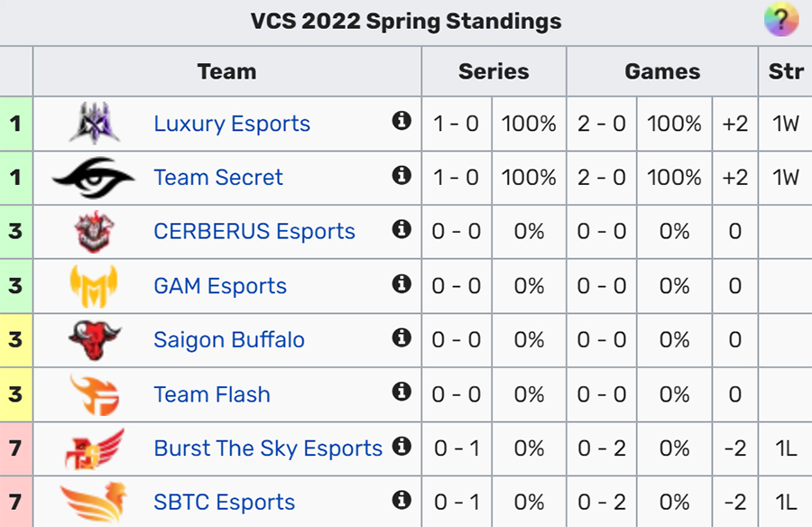
Task: Click the Team Secret eye logo
Action: pyautogui.click(x=94, y=178)
